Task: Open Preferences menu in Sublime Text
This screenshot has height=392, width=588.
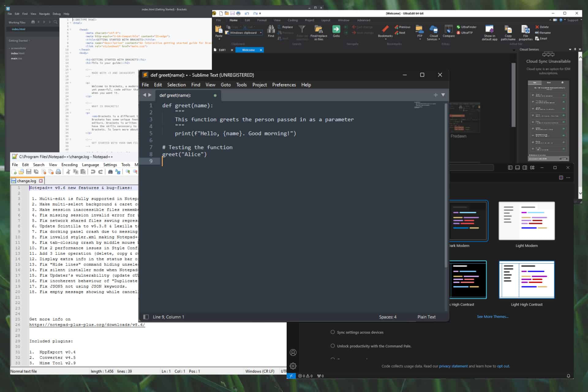Action: tap(284, 85)
